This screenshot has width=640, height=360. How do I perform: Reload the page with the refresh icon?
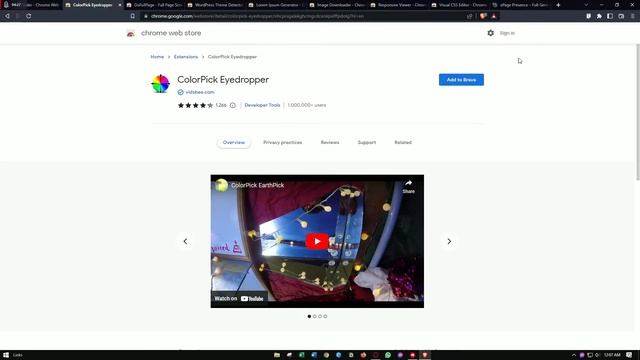[x=29, y=16]
